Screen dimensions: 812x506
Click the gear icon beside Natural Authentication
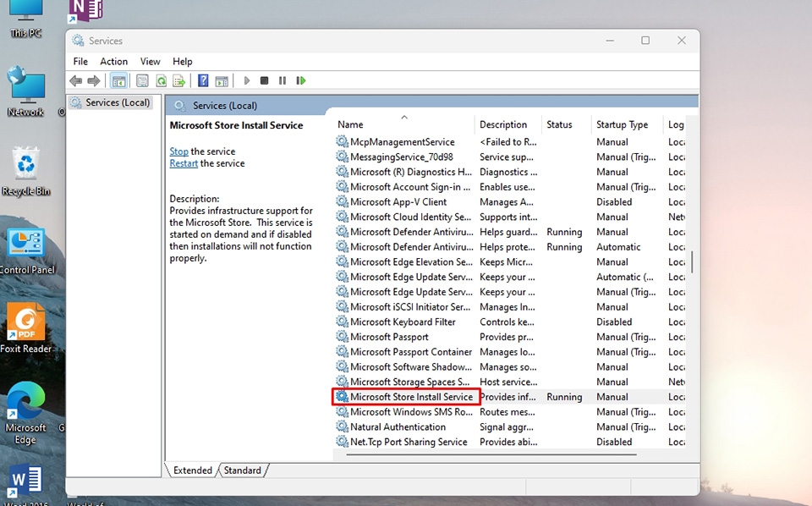[342, 426]
